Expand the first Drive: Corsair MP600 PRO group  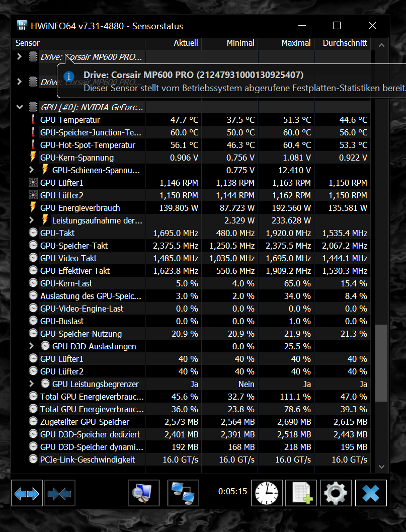(x=19, y=56)
